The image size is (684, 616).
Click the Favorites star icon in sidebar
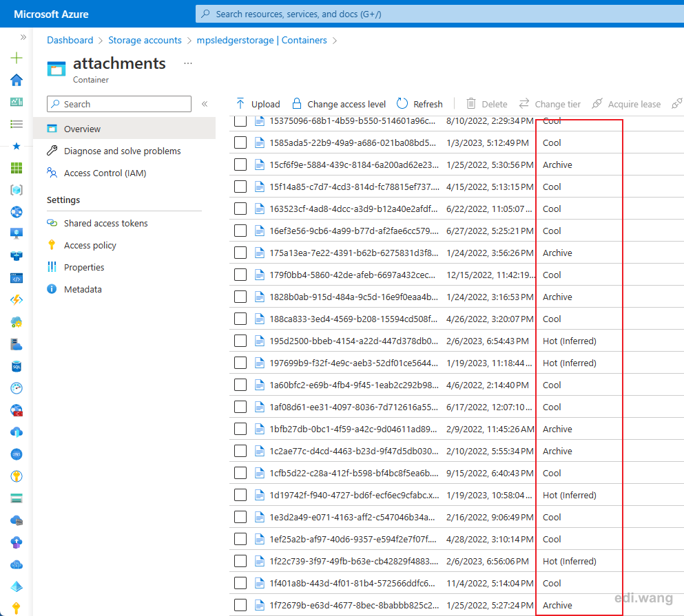click(17, 146)
